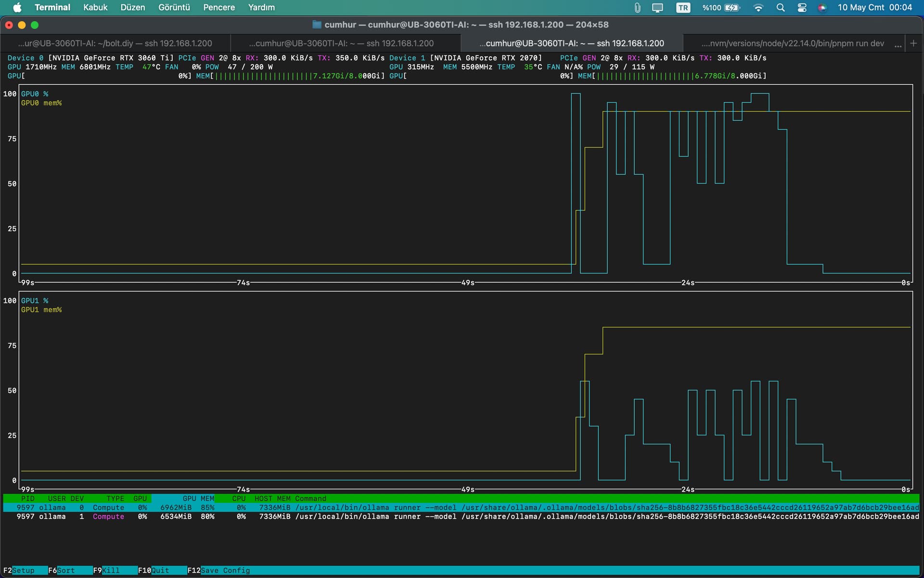The width and height of the screenshot is (924, 578).
Task: Open the Görüntü menu
Action: (174, 7)
